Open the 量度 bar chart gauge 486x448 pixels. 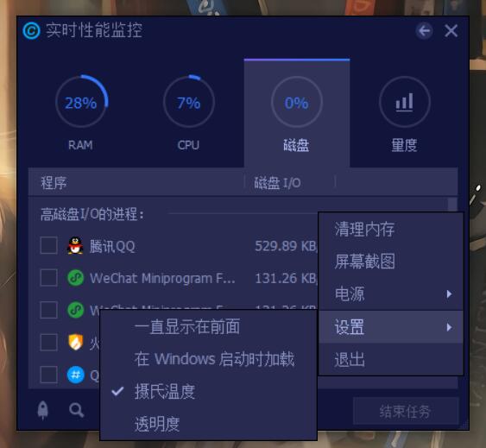[x=405, y=102]
